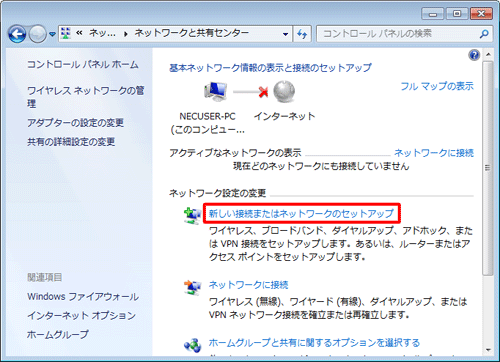Minimize the window
Image resolution: width=500 pixels, height=362 pixels.
pyautogui.click(x=433, y=14)
